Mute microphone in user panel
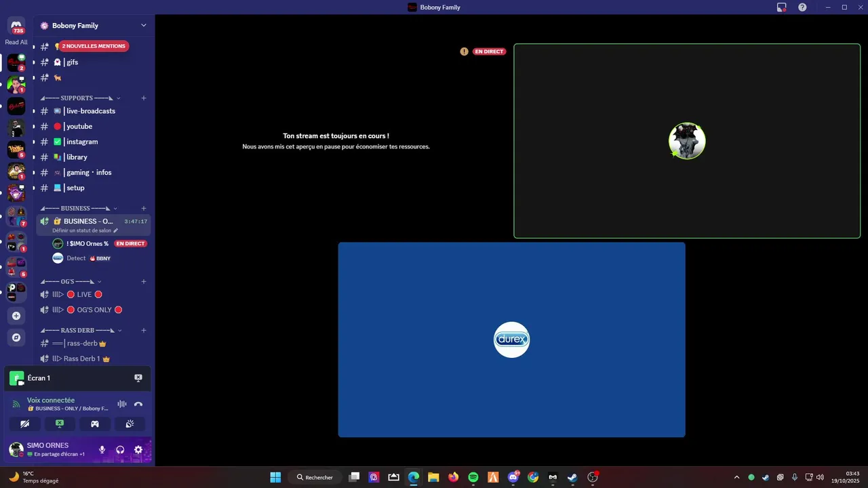Screen dimensions: 868x488 [x=102, y=449]
